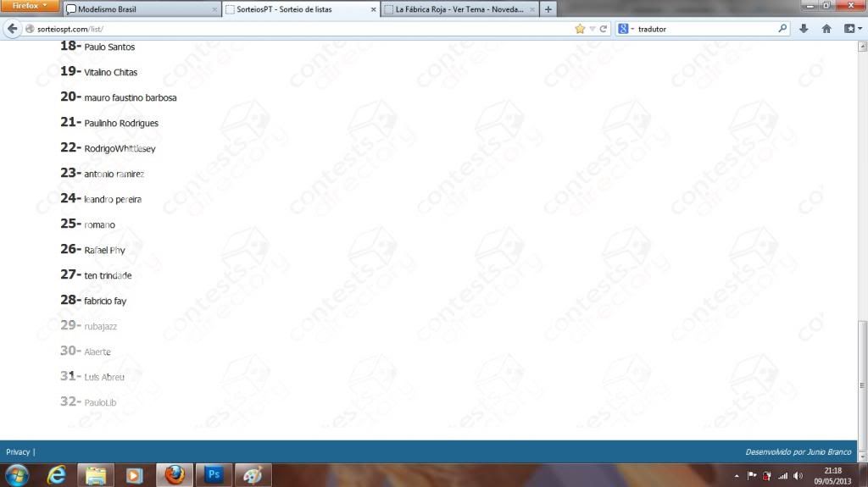Open the Firefox menu button
The image size is (868, 487).
30,6
